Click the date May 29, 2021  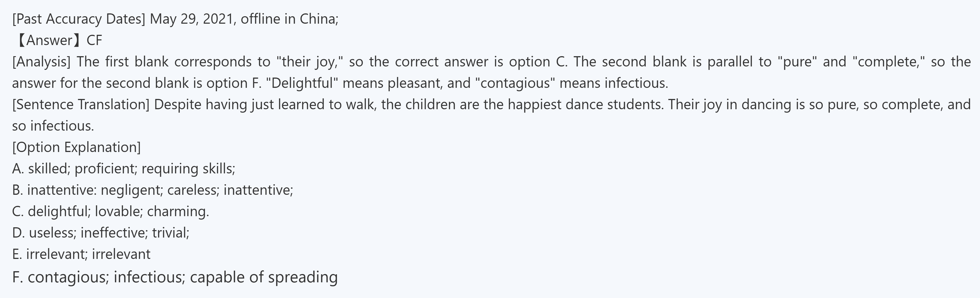pos(191,19)
